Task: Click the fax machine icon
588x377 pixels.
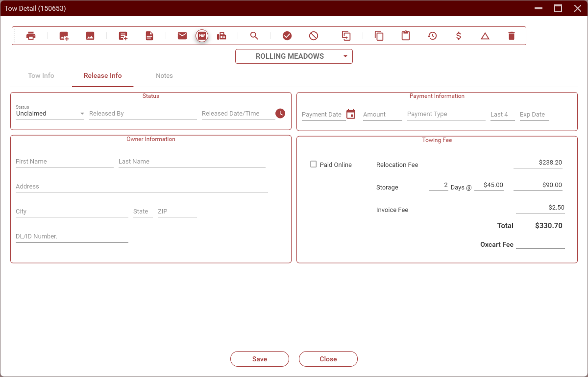Action: [x=221, y=36]
